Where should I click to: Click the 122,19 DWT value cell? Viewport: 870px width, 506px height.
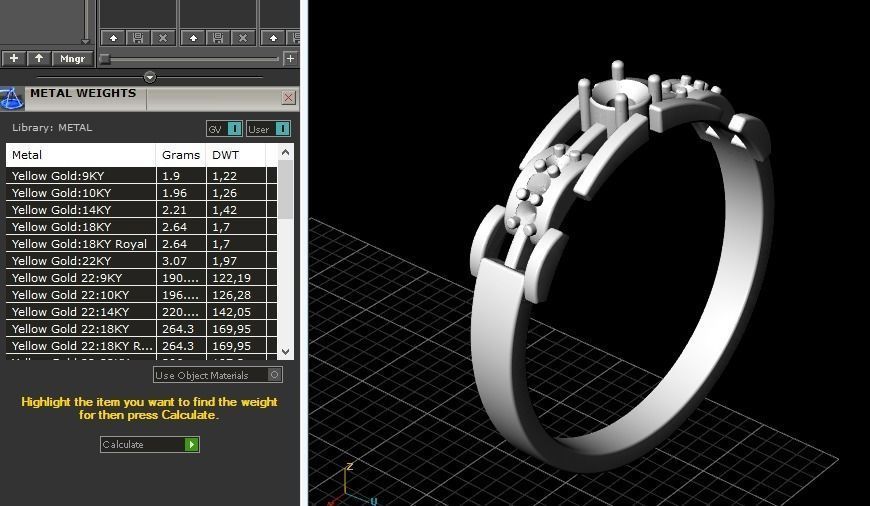pyautogui.click(x=236, y=278)
